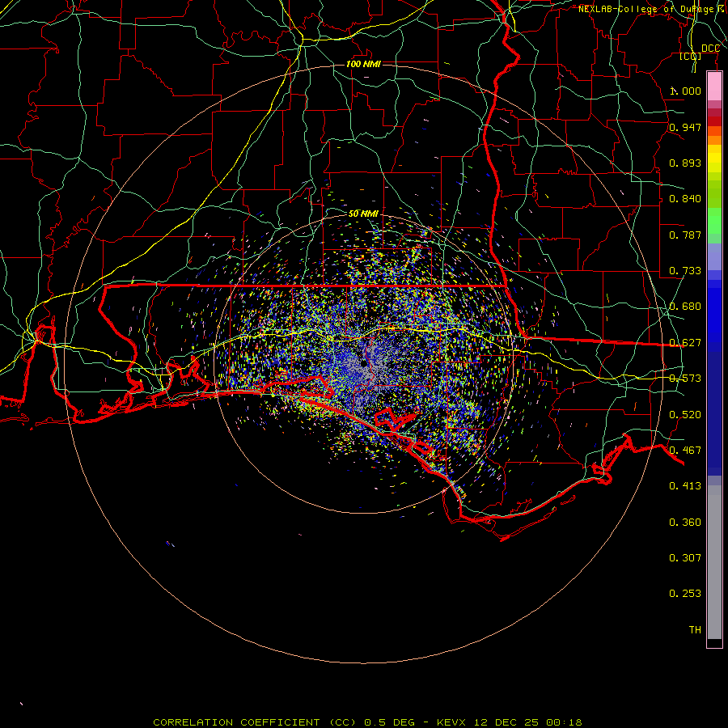Viewport: 728px width, 728px height.
Task: Click the DCC label above the color bar
Action: click(x=710, y=49)
